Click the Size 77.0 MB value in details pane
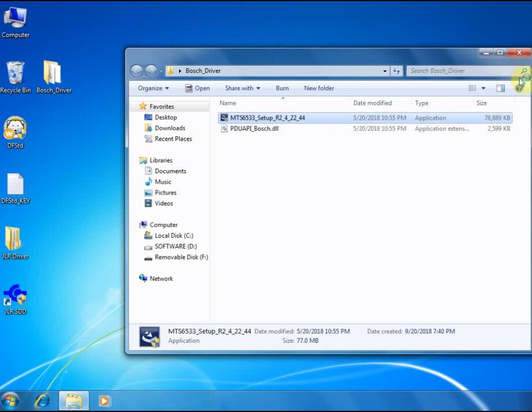532x412 pixels. 307,340
